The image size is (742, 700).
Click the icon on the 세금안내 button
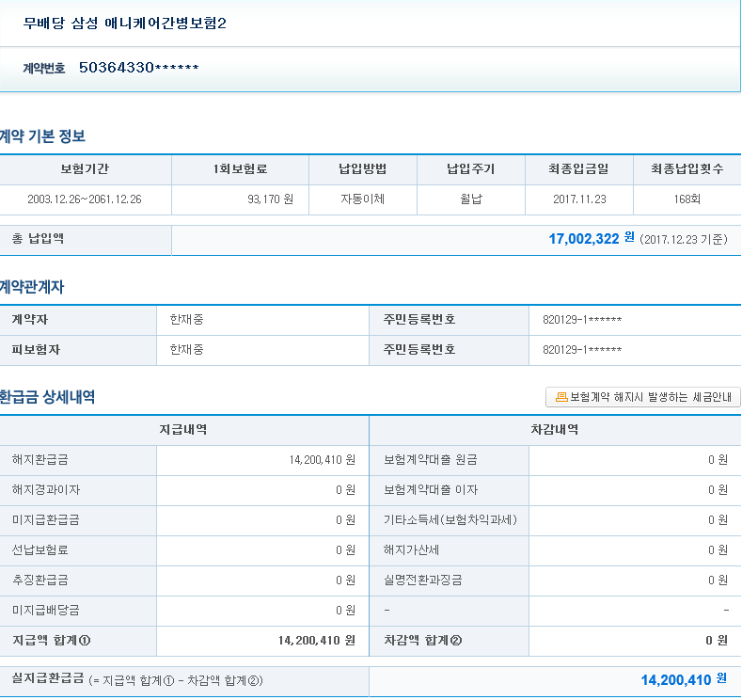(560, 397)
